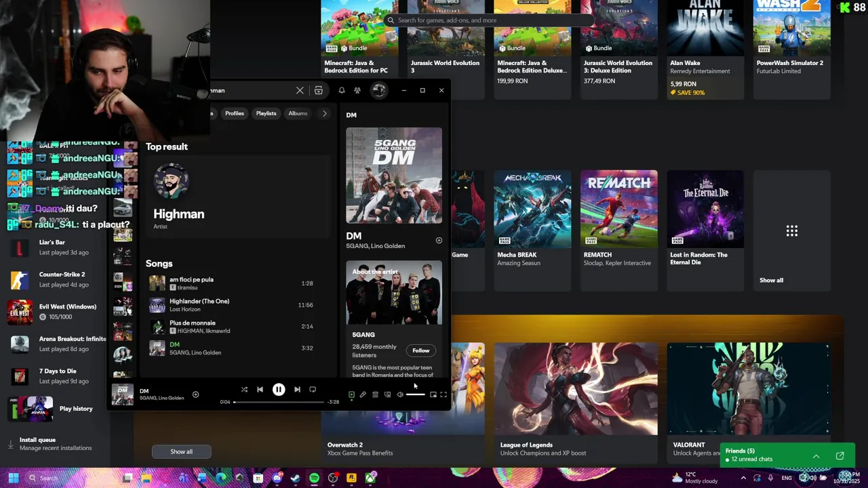Open the Spotify play queue
868x488 pixels.
(375, 394)
